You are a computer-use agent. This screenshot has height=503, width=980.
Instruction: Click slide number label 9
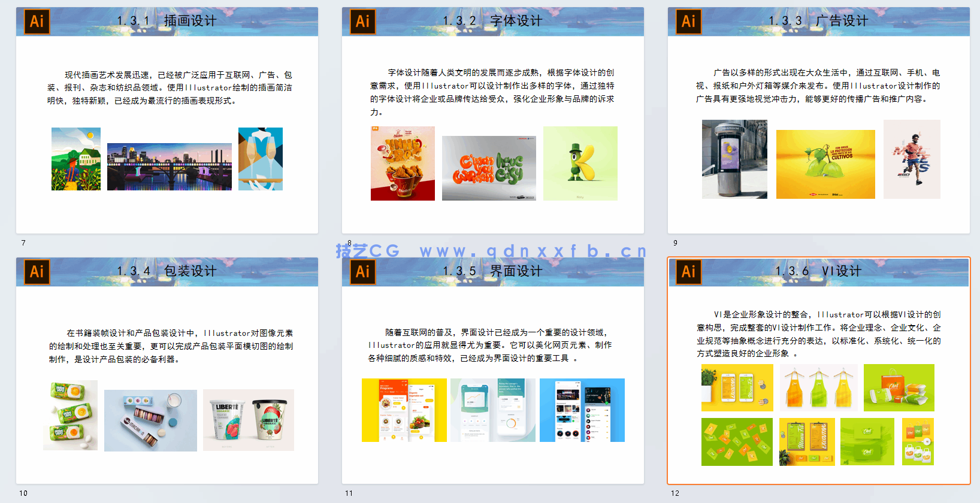pos(675,243)
